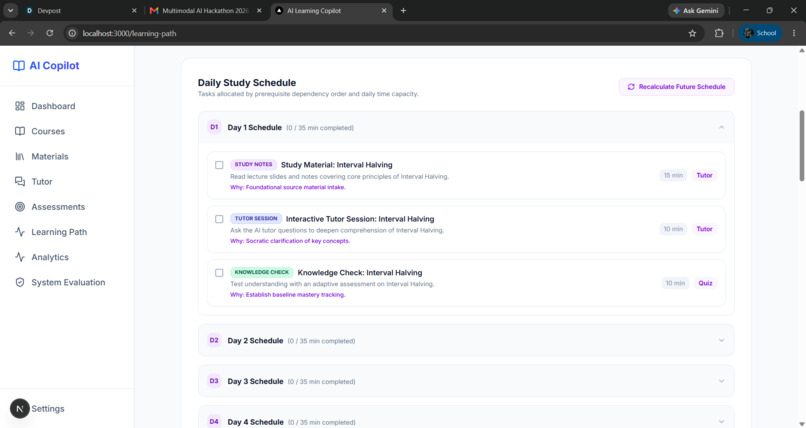Expand the Day 2 Schedule chevron
Image resolution: width=806 pixels, height=428 pixels.
coord(721,340)
